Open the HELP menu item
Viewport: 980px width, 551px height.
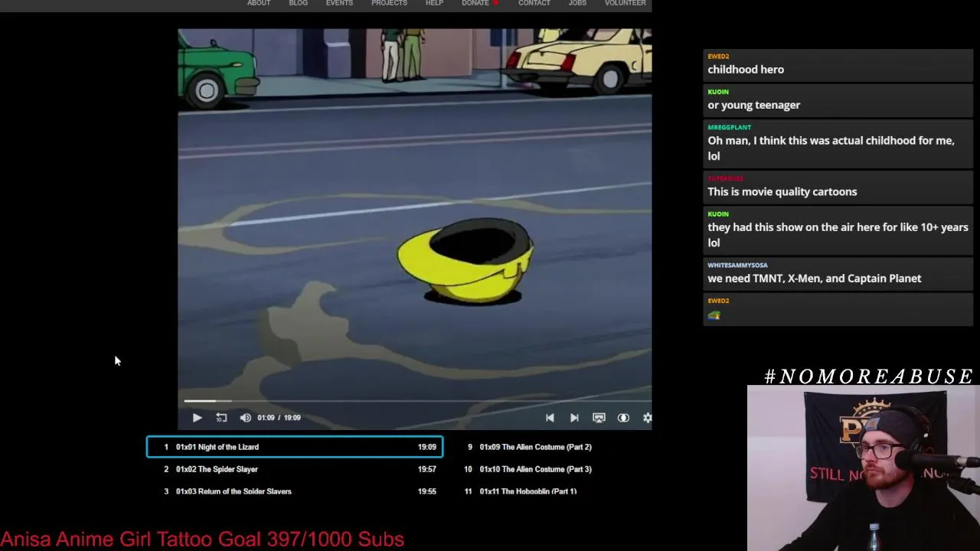tap(434, 3)
